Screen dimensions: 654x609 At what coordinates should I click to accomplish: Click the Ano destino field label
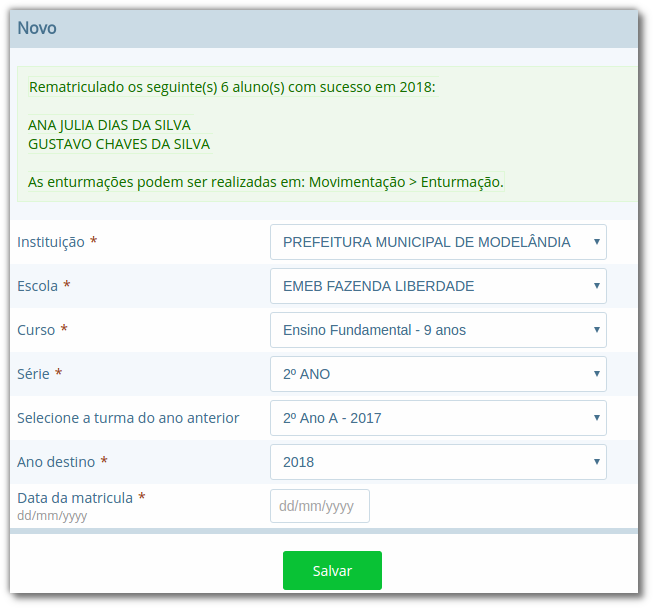click(56, 462)
